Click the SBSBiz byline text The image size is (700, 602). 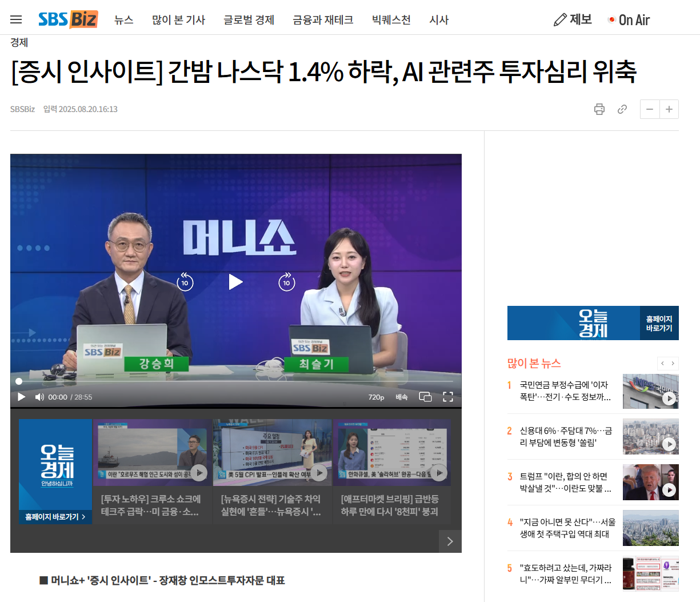[22, 109]
